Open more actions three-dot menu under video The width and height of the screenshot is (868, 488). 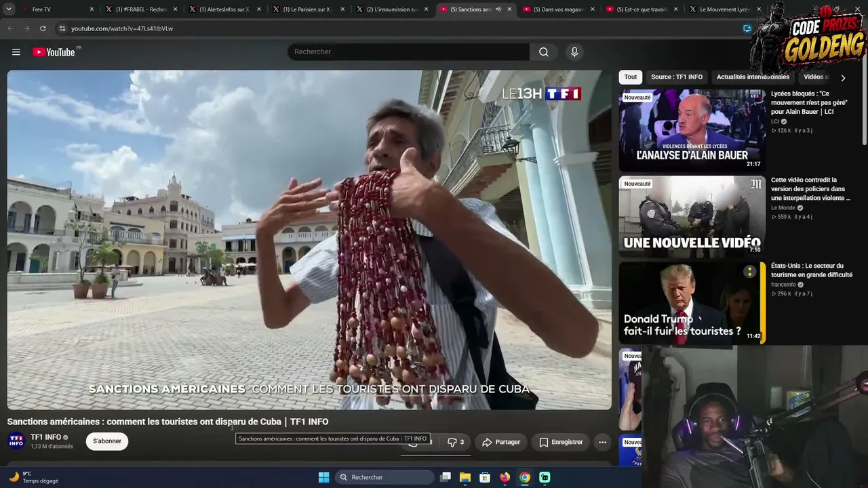click(x=602, y=442)
